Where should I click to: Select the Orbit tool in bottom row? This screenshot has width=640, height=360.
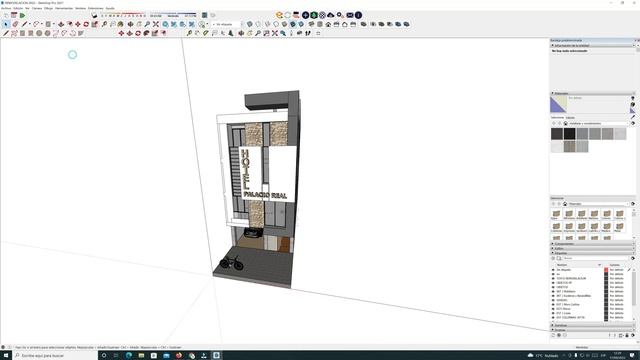[241, 33]
